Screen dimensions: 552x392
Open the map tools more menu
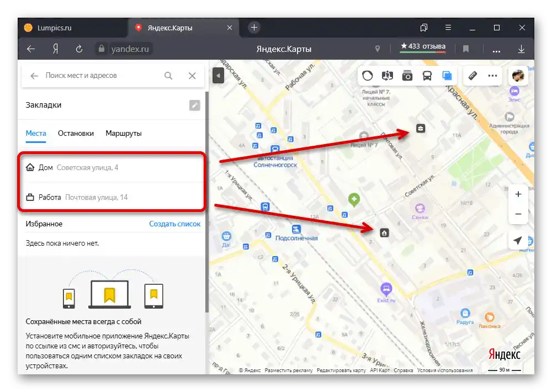[492, 76]
